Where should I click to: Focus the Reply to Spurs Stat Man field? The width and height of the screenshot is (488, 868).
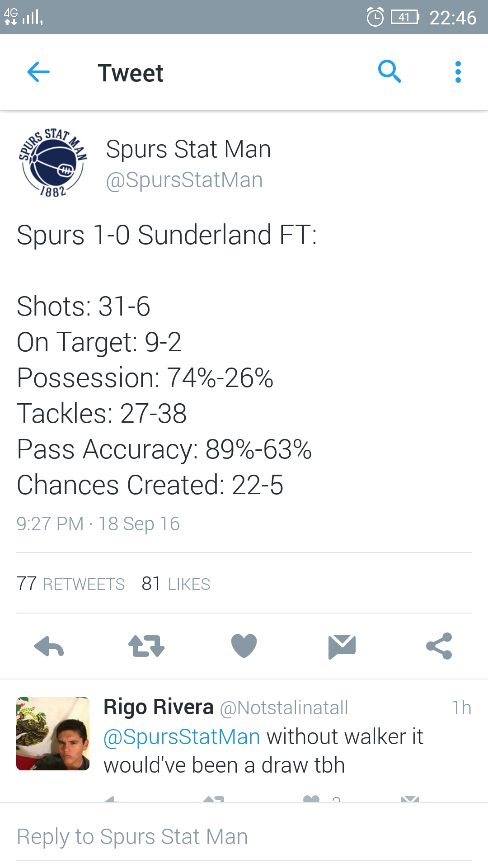(244, 837)
